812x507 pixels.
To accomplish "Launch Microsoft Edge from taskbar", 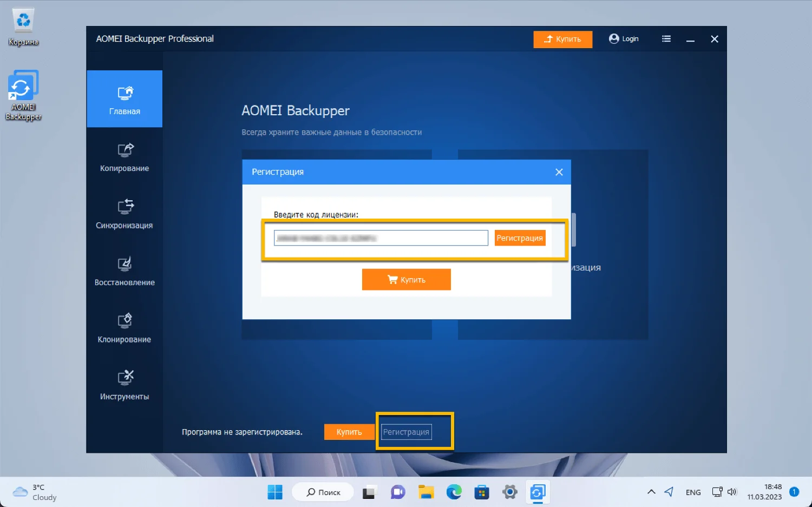I will [454, 492].
